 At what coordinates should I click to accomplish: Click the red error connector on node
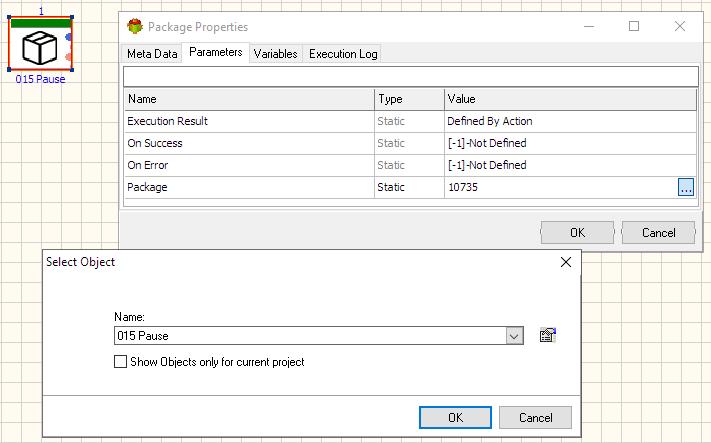68,57
